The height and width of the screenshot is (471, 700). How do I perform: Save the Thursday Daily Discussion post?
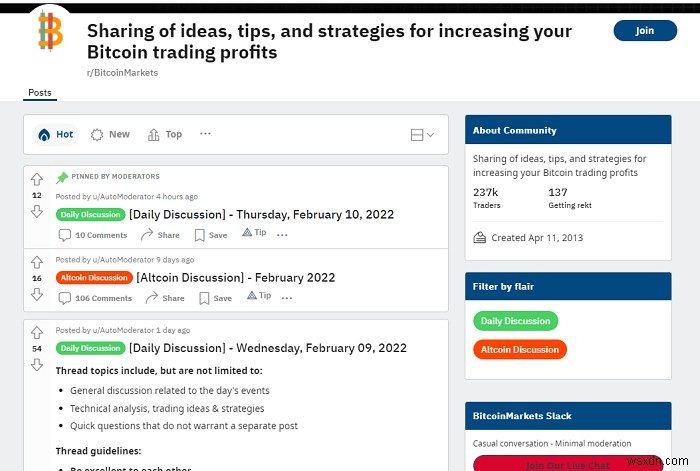[x=211, y=235]
